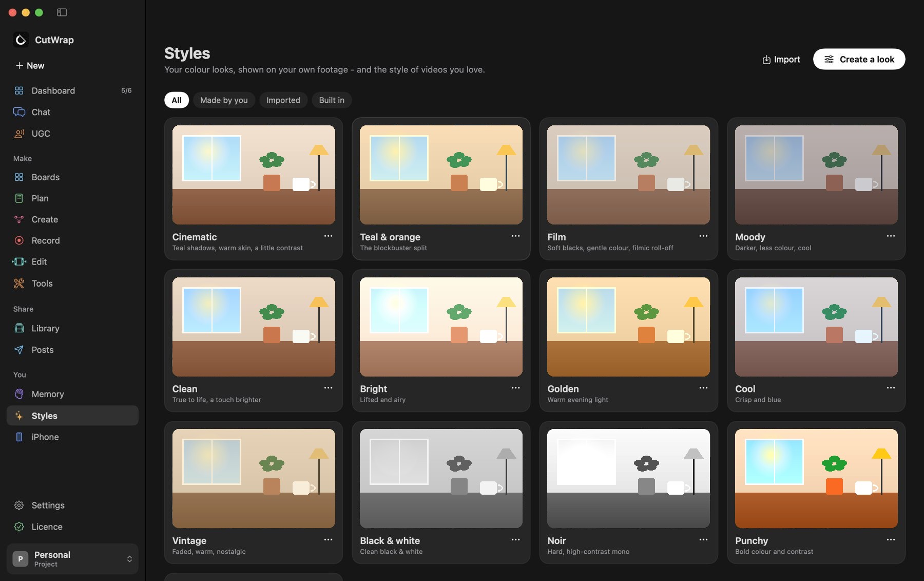
Task: Click the New button in sidebar
Action: [30, 65]
